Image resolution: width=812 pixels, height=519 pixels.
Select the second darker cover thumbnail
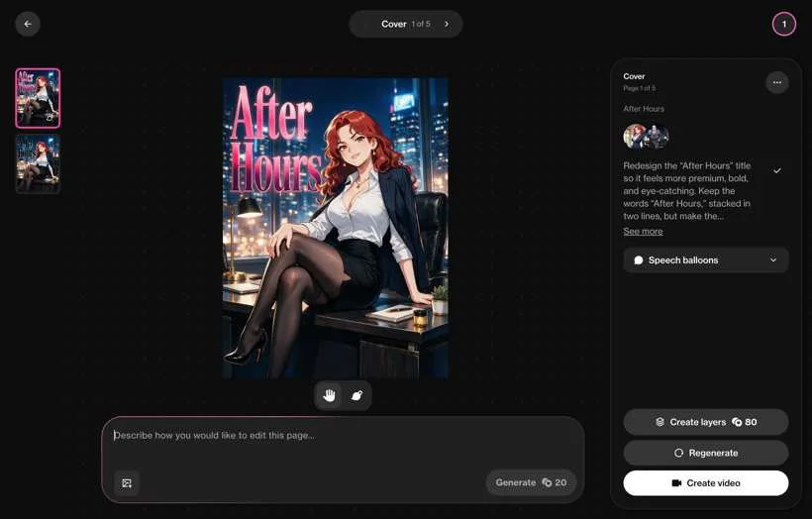click(38, 163)
